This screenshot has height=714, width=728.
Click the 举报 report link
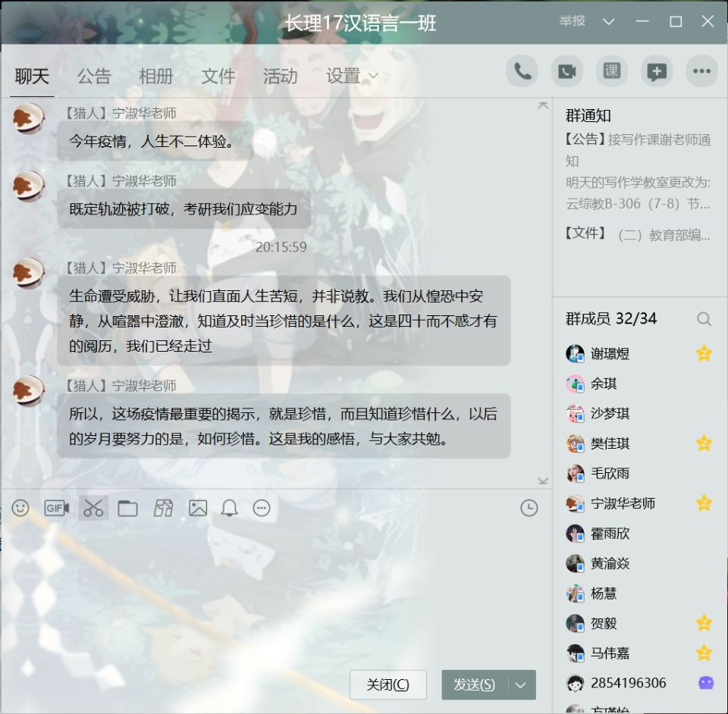(573, 21)
